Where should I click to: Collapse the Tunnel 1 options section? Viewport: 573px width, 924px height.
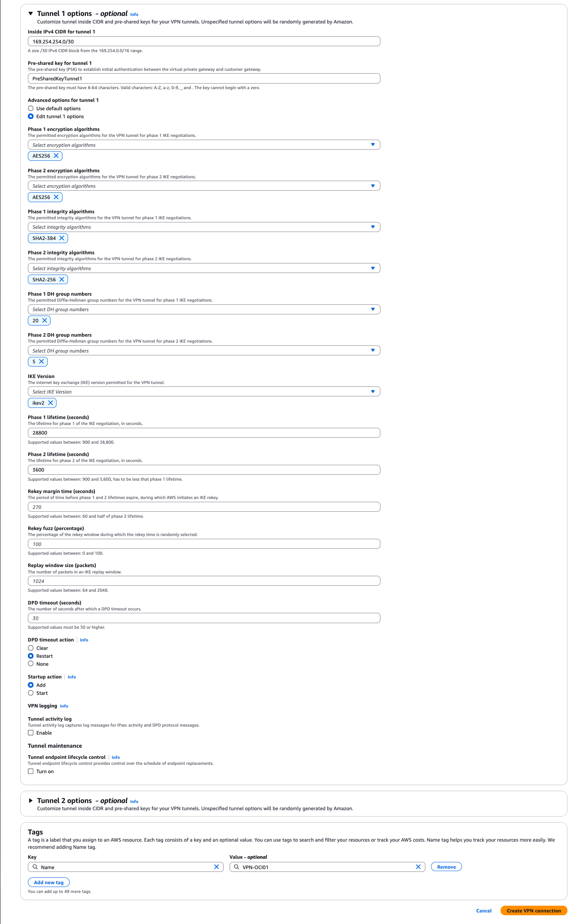30,13
